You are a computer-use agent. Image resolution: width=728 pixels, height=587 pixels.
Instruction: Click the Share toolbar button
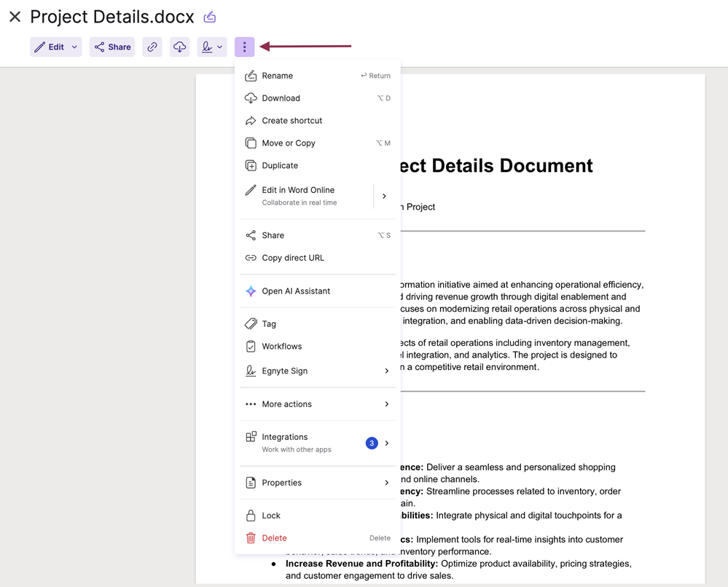click(112, 47)
